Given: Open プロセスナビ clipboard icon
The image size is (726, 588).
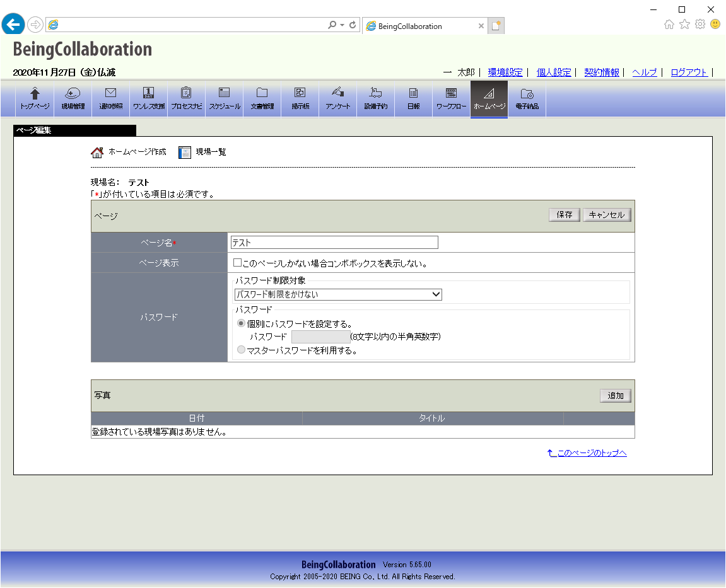Looking at the screenshot, I should point(186,98).
